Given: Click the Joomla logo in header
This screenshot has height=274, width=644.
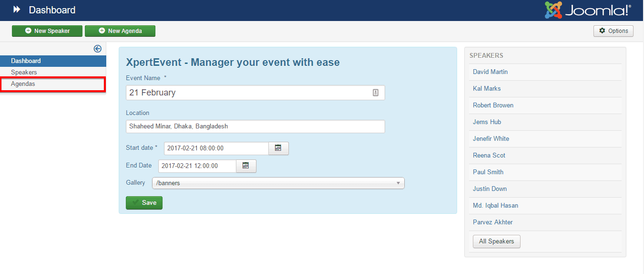Looking at the screenshot, I should click(x=588, y=10).
